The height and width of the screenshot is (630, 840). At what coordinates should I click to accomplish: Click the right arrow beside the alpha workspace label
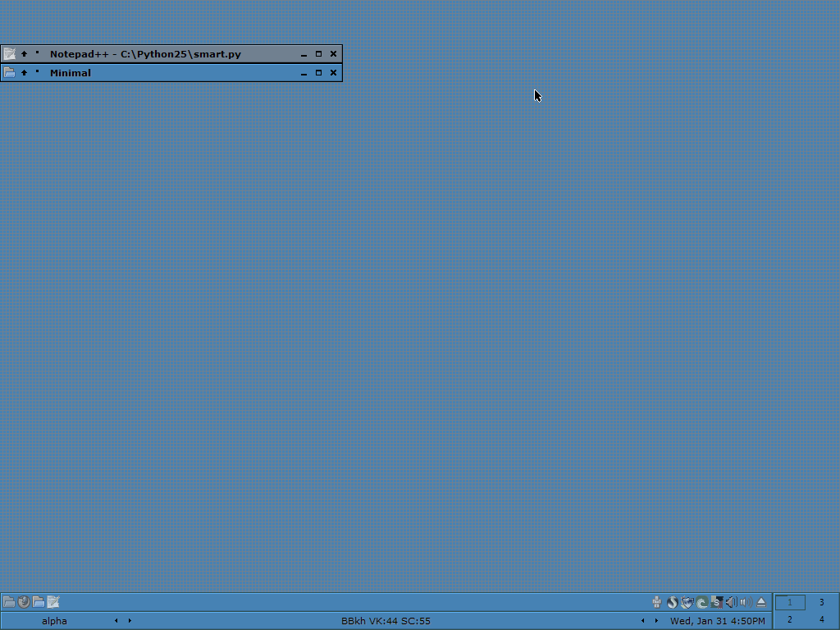coord(130,621)
